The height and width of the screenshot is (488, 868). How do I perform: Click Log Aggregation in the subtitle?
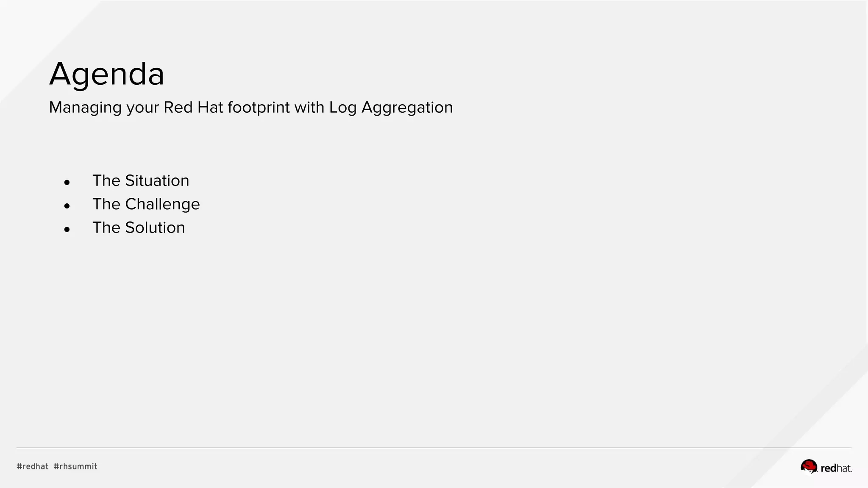[391, 108]
